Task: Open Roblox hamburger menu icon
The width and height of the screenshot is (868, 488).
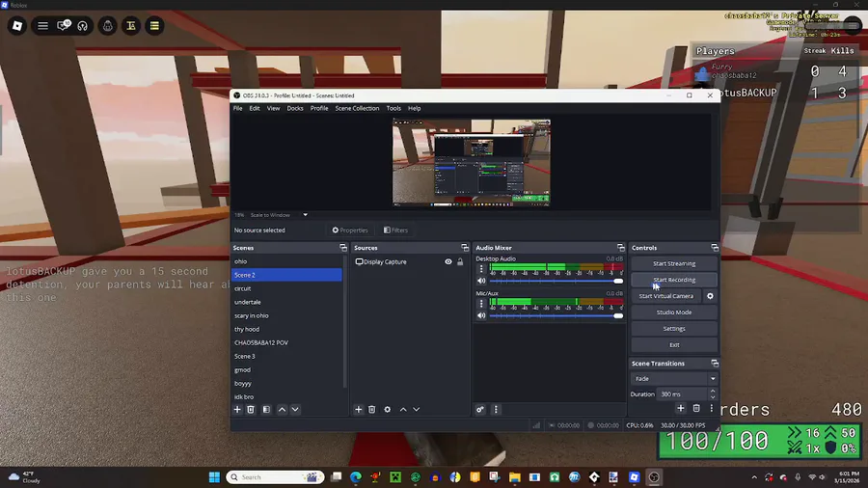Action: [x=42, y=25]
